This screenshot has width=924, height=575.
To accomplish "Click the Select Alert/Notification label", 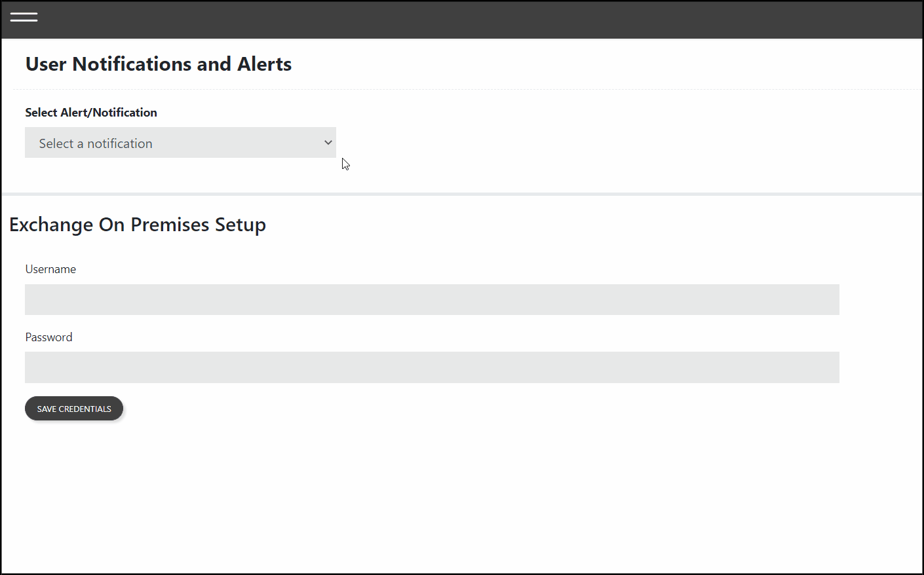I will click(x=91, y=113).
